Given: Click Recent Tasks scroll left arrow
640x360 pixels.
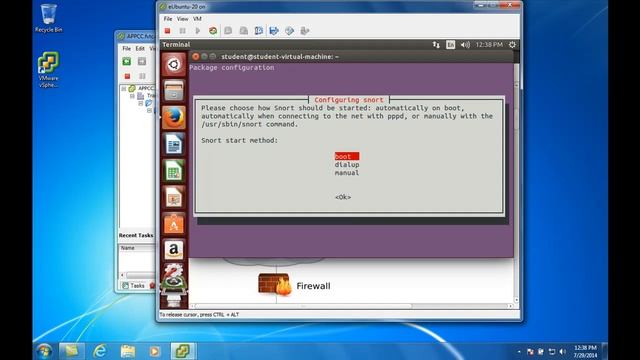Looking at the screenshot, I should (x=122, y=276).
